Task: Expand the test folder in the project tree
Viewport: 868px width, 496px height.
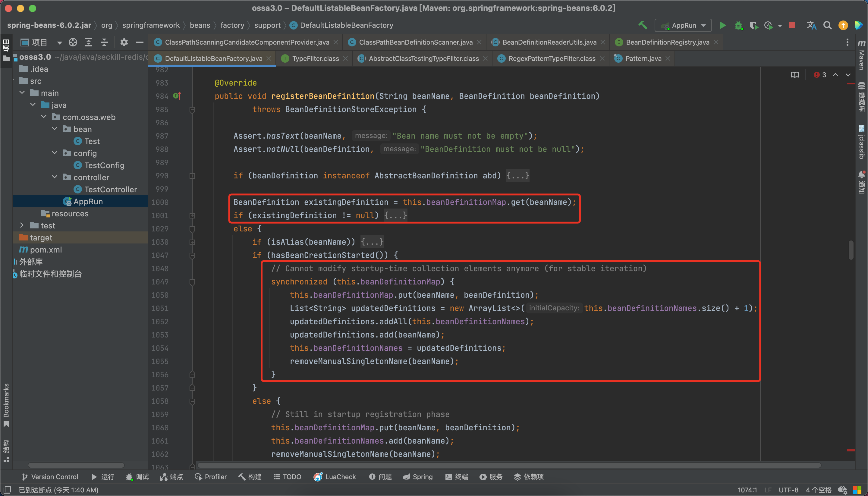Action: click(22, 225)
